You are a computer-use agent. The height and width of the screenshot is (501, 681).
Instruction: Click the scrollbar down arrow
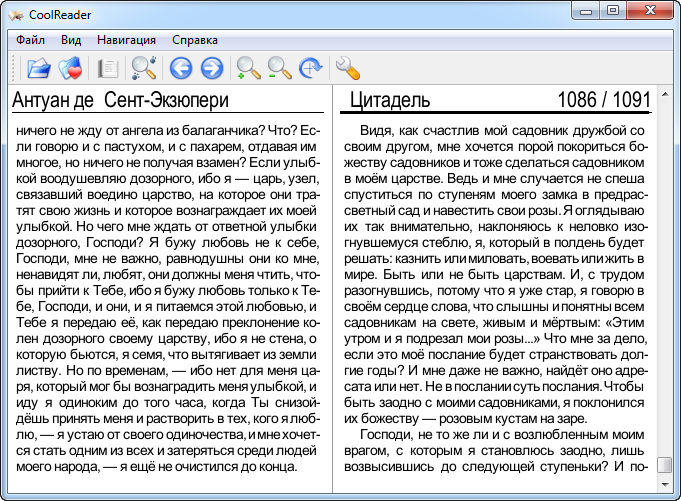665,485
